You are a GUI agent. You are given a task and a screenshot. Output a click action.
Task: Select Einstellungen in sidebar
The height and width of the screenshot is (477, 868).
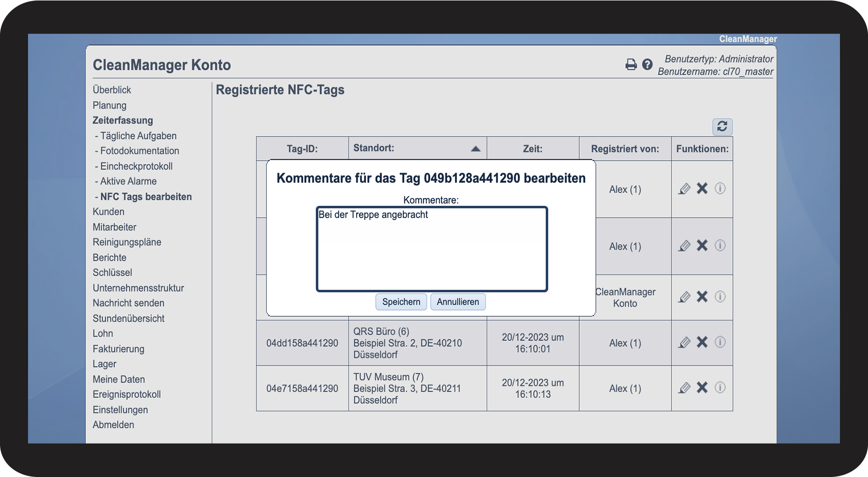[120, 410]
